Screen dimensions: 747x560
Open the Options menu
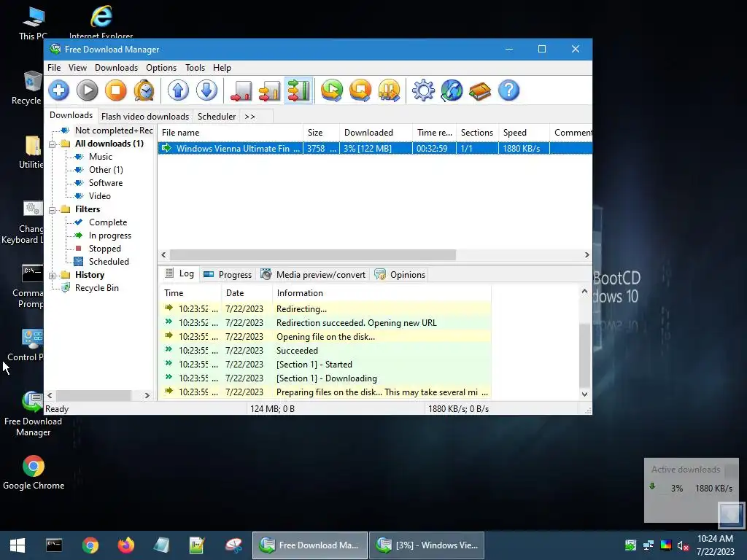coord(161,68)
